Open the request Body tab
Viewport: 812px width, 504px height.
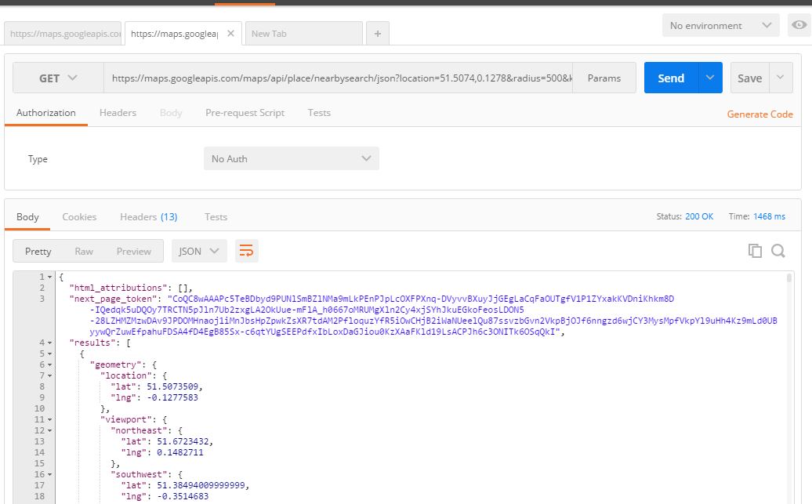[171, 112]
